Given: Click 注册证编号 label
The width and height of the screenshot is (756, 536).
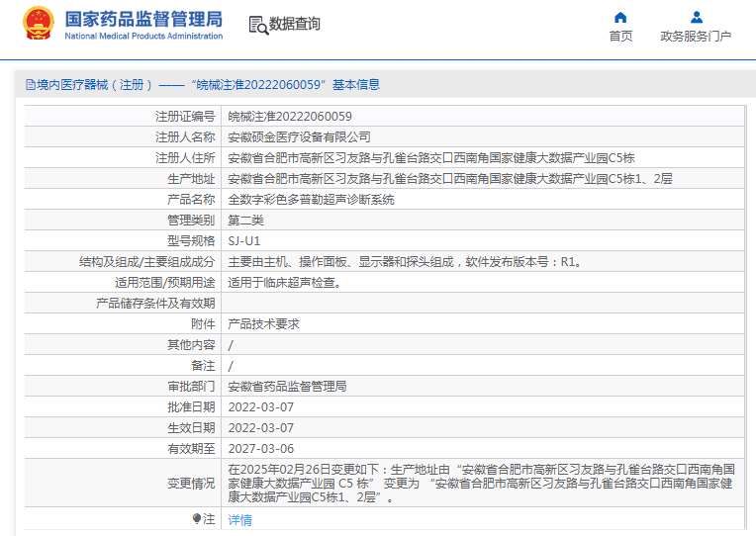Looking at the screenshot, I should (185, 116).
